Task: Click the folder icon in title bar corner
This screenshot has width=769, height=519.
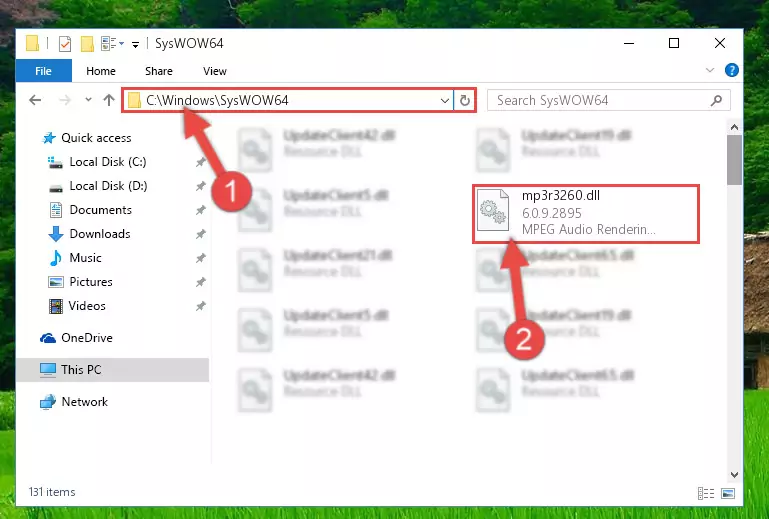Action: tap(33, 43)
